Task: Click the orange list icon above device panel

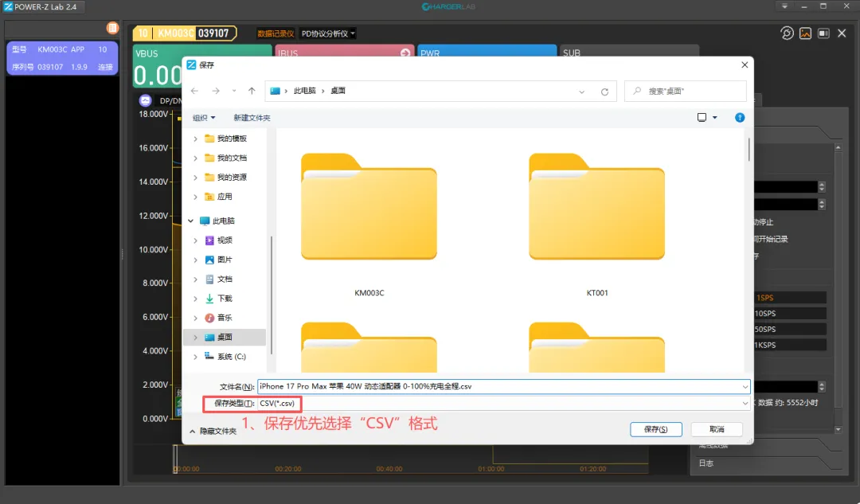Action: pyautogui.click(x=112, y=28)
